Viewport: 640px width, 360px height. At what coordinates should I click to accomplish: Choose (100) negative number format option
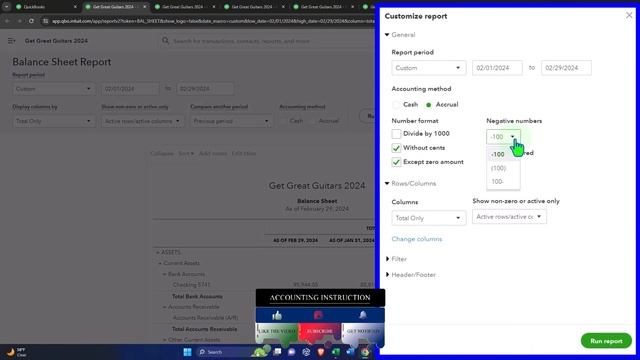click(x=503, y=168)
